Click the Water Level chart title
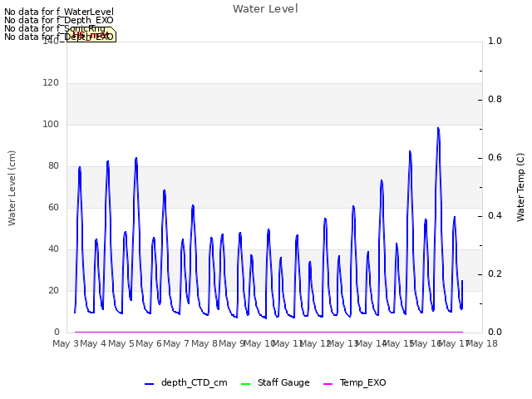 coord(265,8)
